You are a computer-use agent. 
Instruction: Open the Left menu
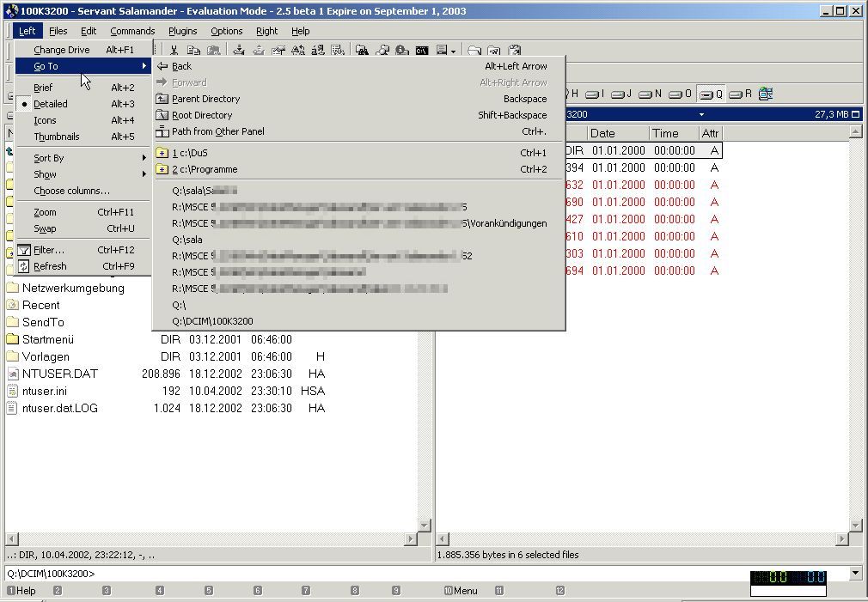tap(28, 31)
